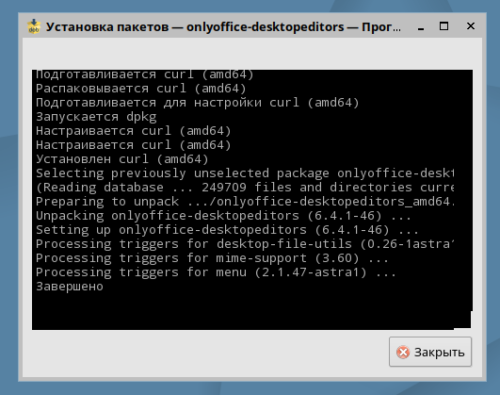Click the white corner of the terminal output
The height and width of the screenshot is (395, 500).
(x=463, y=320)
